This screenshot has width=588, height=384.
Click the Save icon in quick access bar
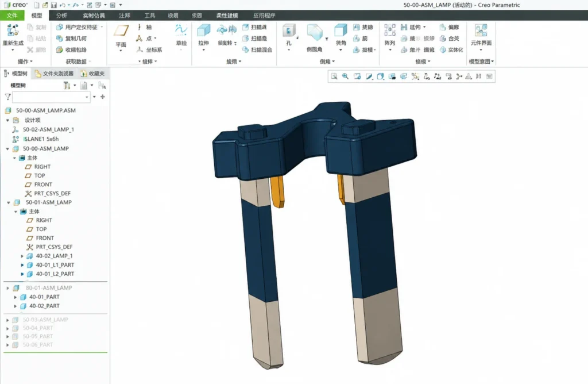pos(53,5)
